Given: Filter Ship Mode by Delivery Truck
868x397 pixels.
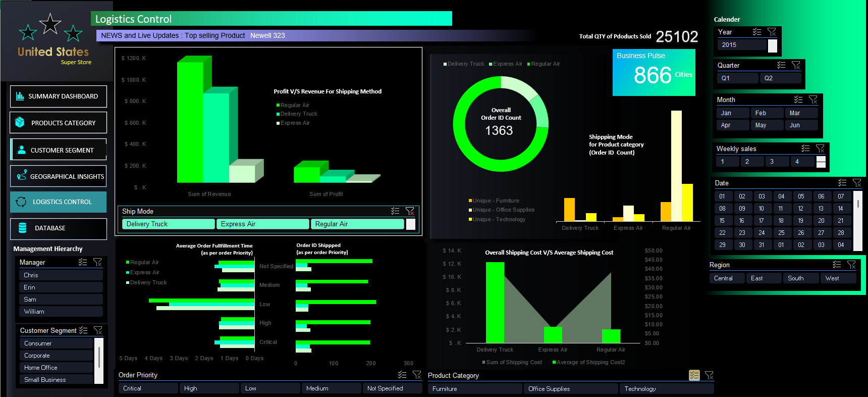Looking at the screenshot, I should (169, 224).
